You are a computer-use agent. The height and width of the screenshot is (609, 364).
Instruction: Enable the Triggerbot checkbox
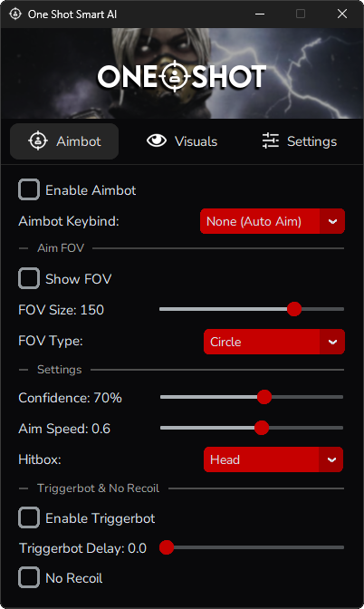(29, 517)
